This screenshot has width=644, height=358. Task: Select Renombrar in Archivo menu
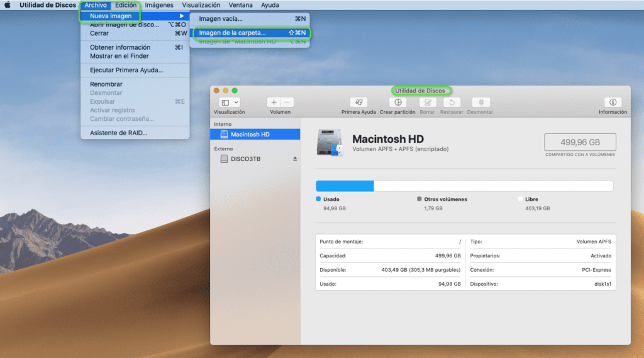[x=135, y=84]
